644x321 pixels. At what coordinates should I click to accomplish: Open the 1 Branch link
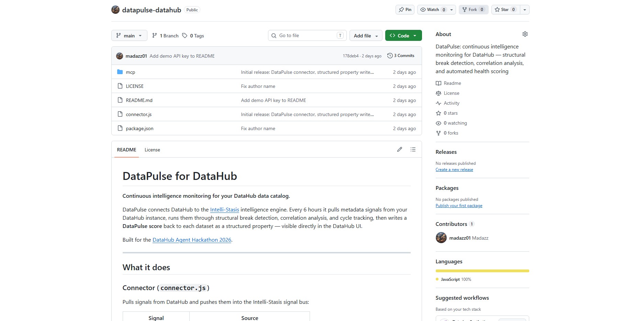(165, 35)
